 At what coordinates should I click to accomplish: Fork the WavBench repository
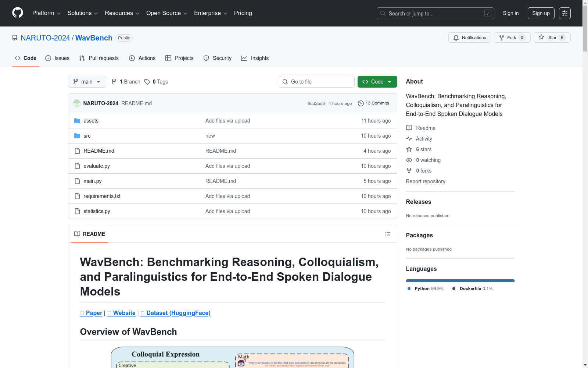coord(512,38)
